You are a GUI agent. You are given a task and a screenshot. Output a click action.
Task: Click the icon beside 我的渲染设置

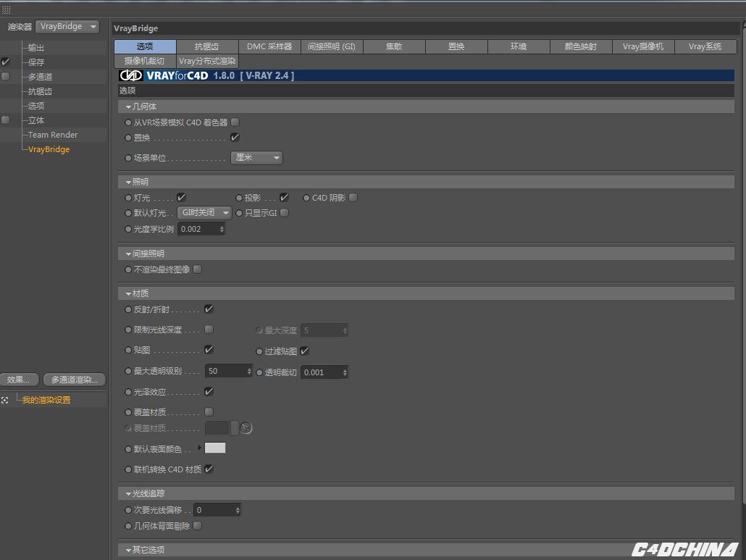(x=5, y=400)
